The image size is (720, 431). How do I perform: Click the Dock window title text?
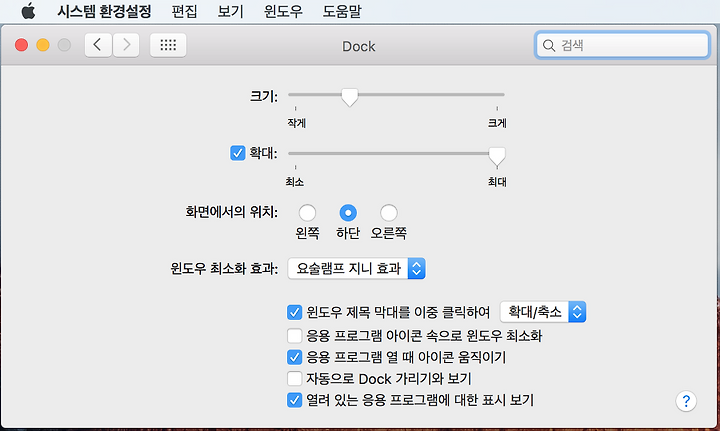(359, 46)
